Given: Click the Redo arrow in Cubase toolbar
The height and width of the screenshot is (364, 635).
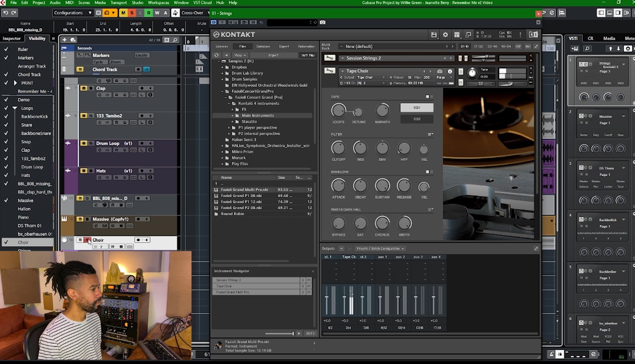Looking at the screenshot, I should click(x=14, y=12).
